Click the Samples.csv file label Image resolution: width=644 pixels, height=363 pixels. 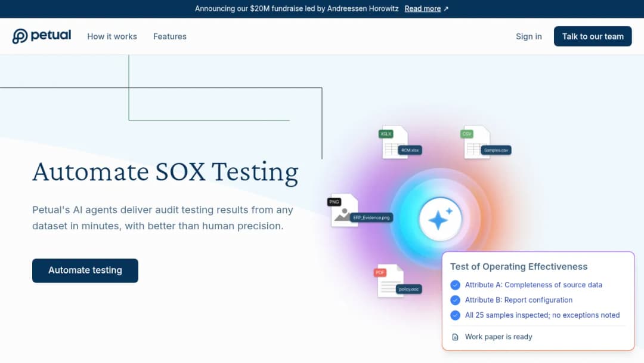click(x=496, y=150)
